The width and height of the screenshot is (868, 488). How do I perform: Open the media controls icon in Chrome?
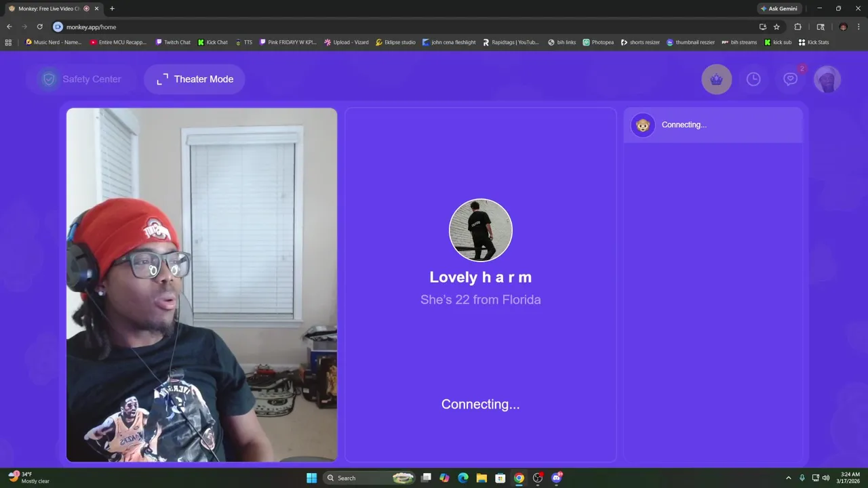821,26
